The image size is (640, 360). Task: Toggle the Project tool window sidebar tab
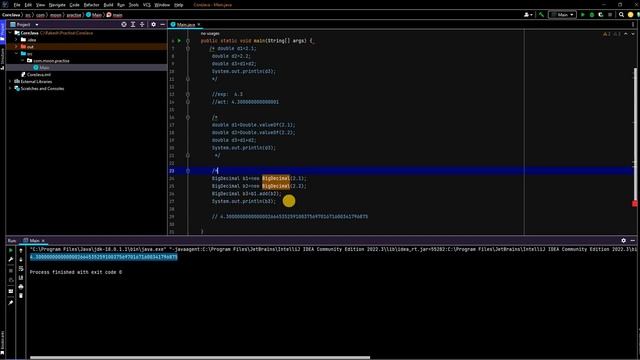click(2, 31)
